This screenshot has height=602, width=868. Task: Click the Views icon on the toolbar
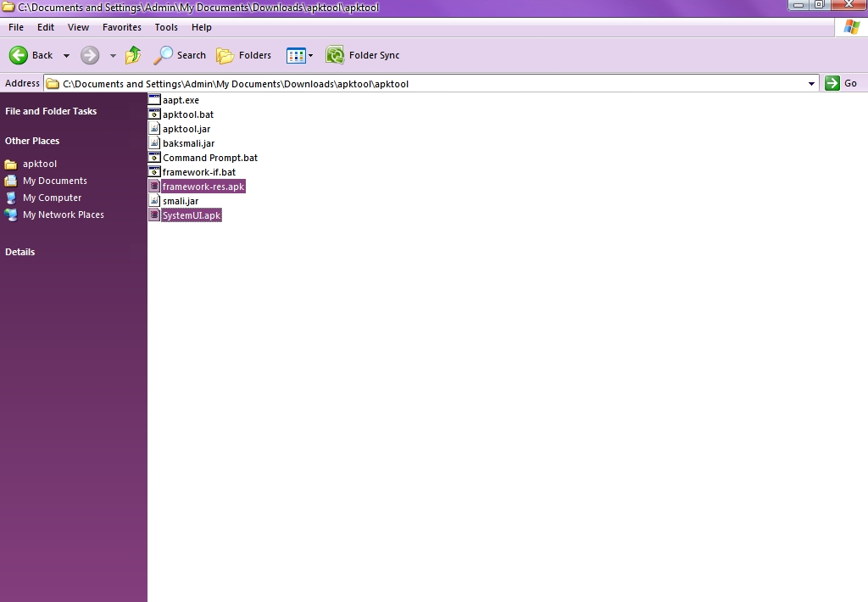pyautogui.click(x=296, y=55)
